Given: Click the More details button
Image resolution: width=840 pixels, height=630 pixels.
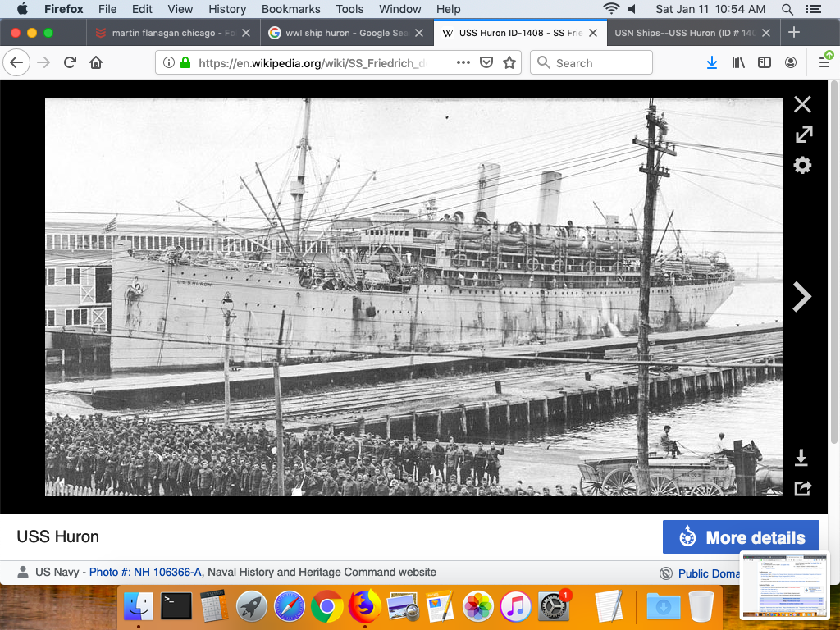Looking at the screenshot, I should point(741,537).
